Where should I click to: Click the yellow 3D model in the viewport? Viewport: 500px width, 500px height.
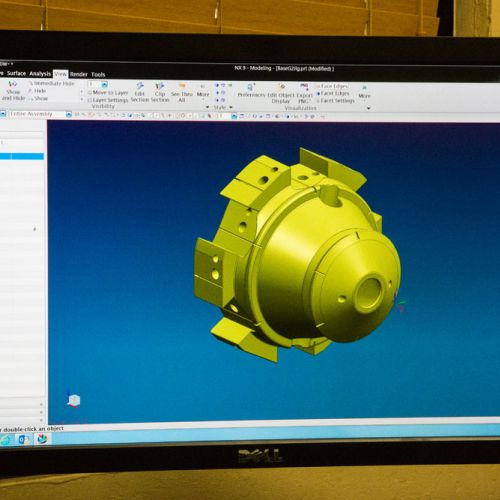tap(297, 257)
